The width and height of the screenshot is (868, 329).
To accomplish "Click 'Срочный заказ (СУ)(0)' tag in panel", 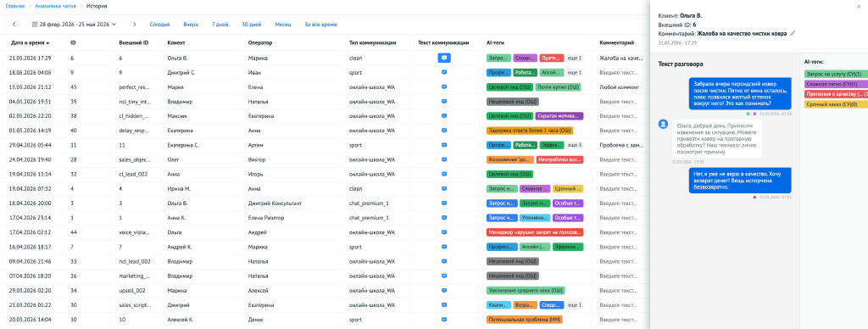I will coord(836,104).
